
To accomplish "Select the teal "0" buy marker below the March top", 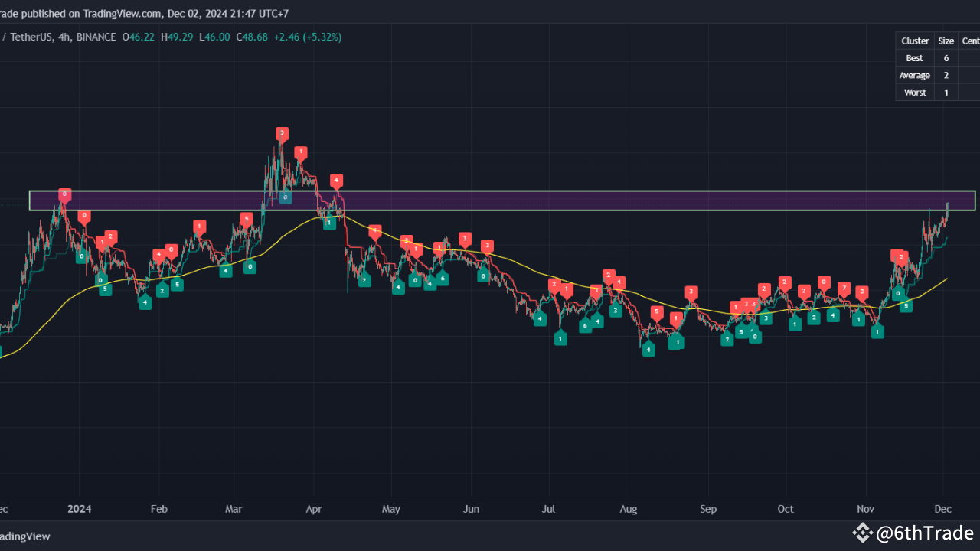I will [x=285, y=197].
